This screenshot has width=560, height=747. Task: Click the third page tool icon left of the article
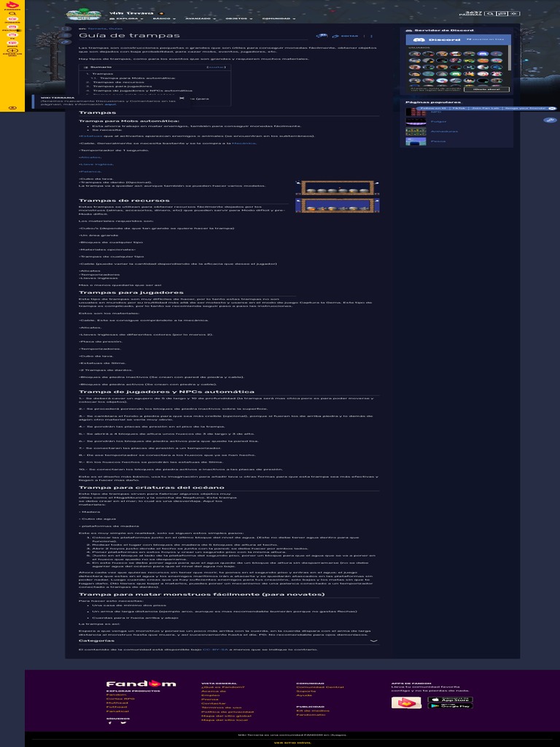pyautogui.click(x=66, y=42)
